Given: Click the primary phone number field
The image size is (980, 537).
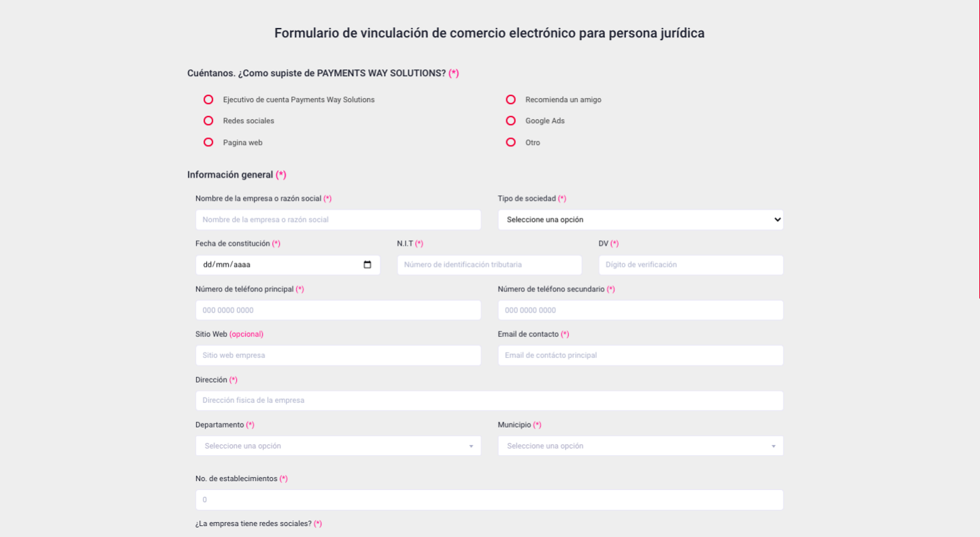Looking at the screenshot, I should pyautogui.click(x=338, y=310).
